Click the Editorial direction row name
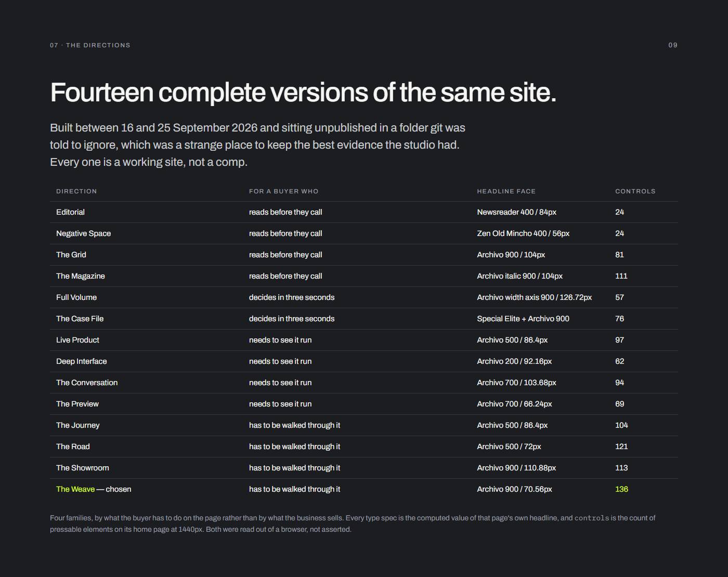728x577 pixels. coord(70,212)
